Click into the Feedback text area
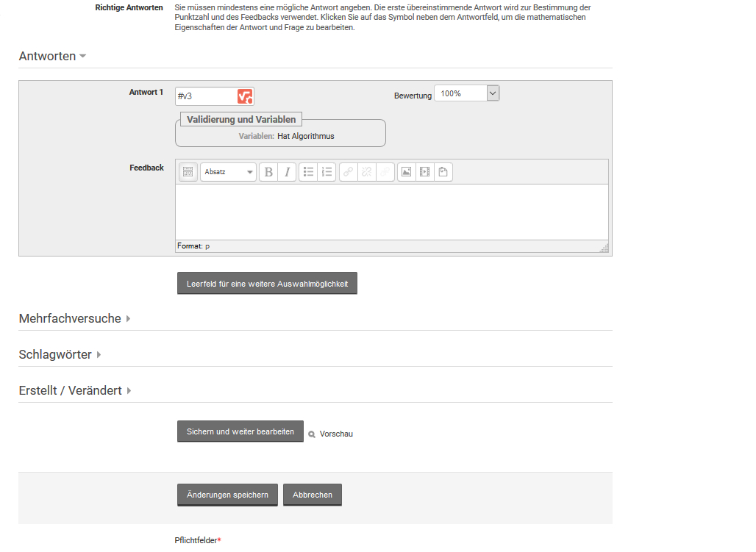 pos(391,212)
